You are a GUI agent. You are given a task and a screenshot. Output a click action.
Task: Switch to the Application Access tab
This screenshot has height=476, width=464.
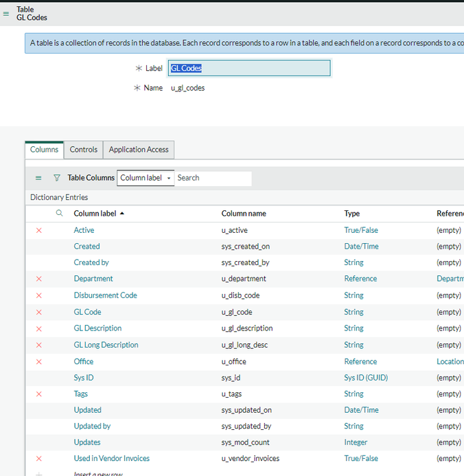(x=139, y=150)
